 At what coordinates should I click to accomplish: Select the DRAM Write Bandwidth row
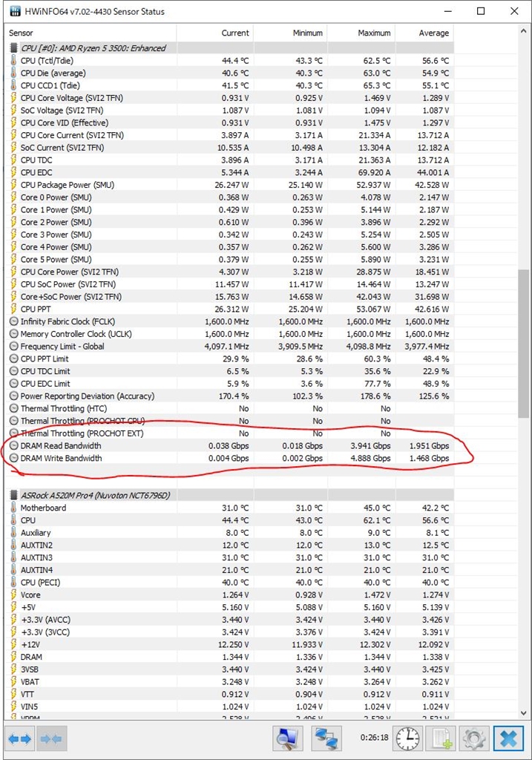point(229,458)
